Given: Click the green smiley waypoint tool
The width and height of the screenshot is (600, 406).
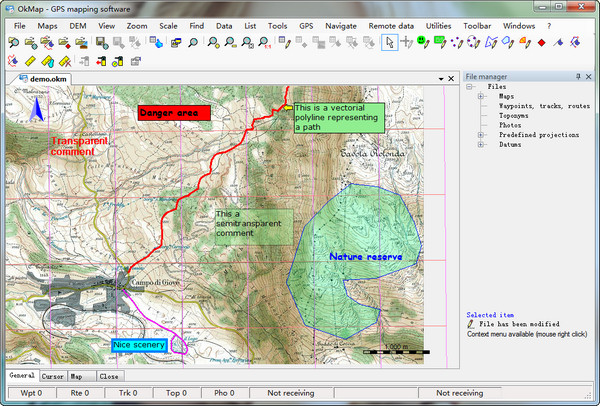Looking at the screenshot, I should (423, 42).
